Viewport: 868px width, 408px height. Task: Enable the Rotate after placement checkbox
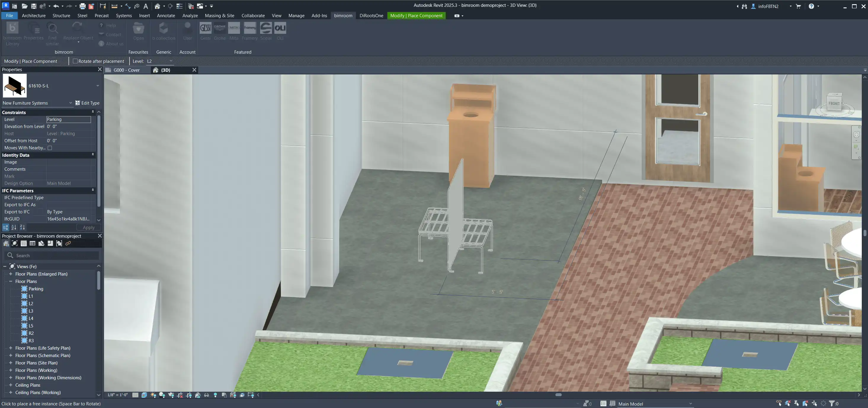pos(76,61)
